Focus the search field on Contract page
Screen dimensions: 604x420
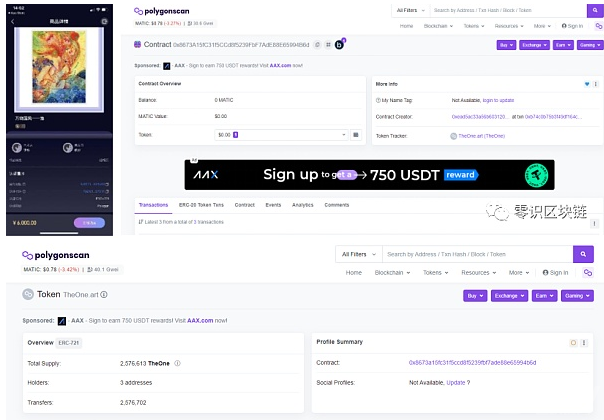508,10
